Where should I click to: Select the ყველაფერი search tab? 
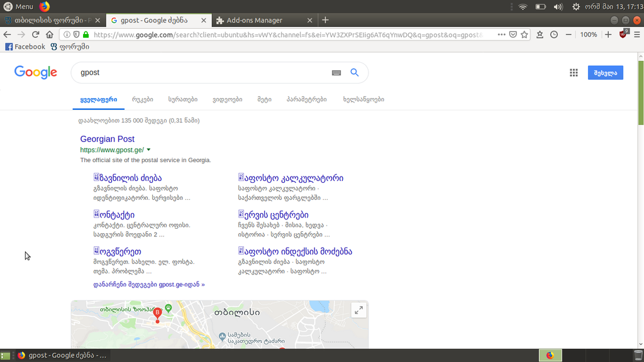99,99
